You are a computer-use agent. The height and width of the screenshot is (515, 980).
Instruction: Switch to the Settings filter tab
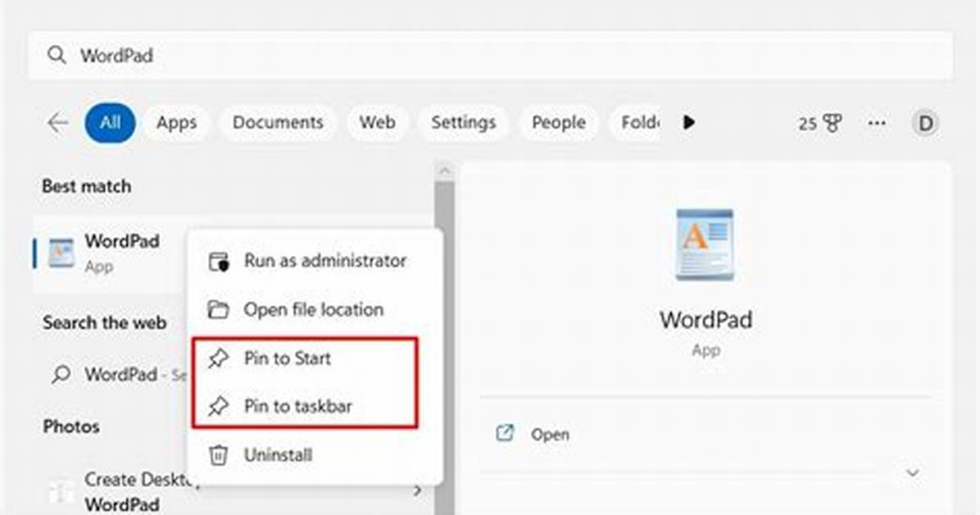[x=463, y=123]
